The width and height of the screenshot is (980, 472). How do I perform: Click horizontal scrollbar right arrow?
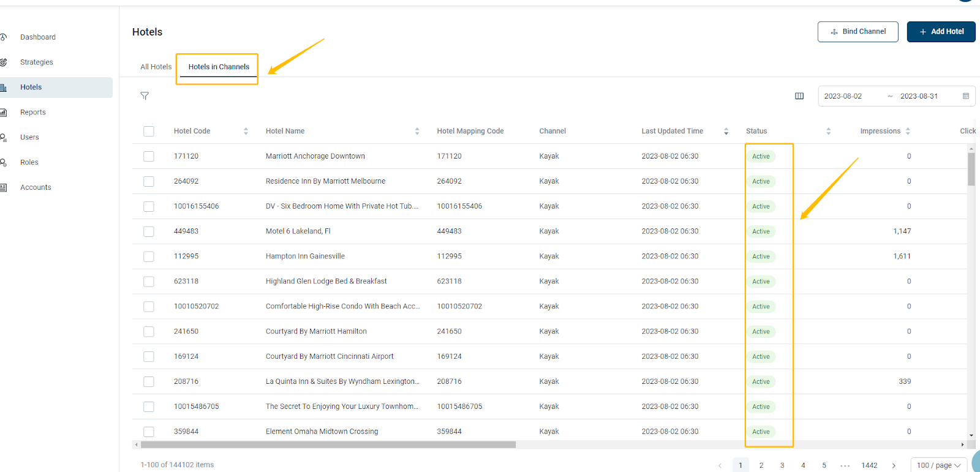tap(962, 445)
